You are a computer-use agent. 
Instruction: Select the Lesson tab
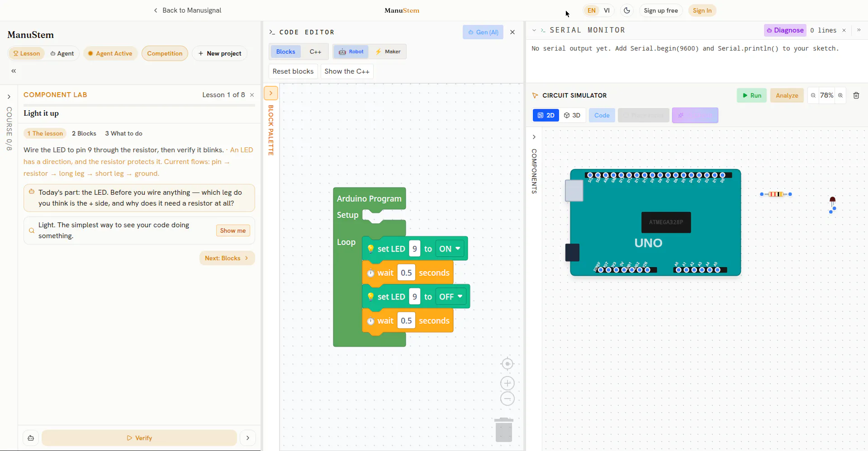point(26,53)
